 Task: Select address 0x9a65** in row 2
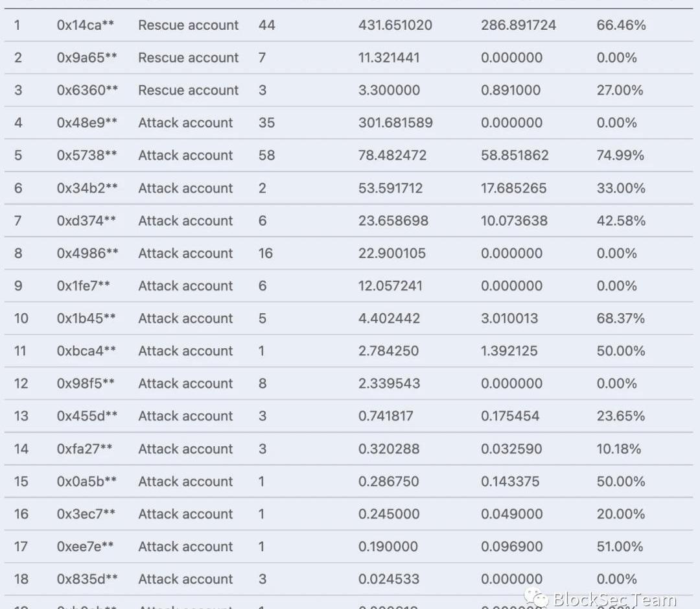click(87, 58)
